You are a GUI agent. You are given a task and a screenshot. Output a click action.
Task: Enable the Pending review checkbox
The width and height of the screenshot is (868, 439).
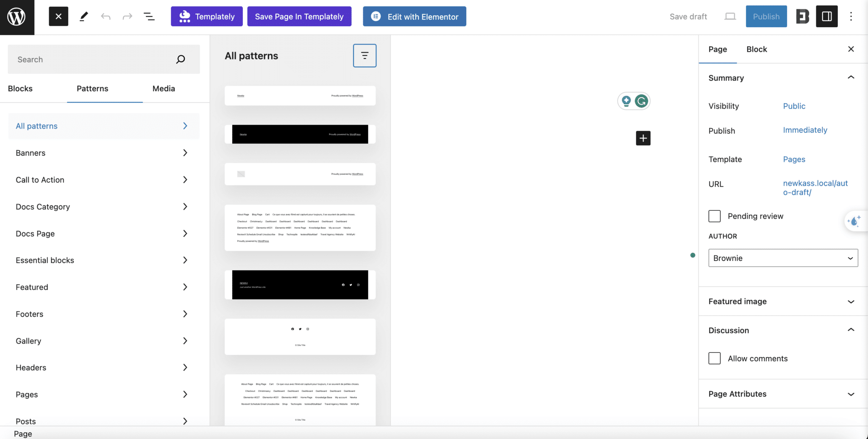715,216
